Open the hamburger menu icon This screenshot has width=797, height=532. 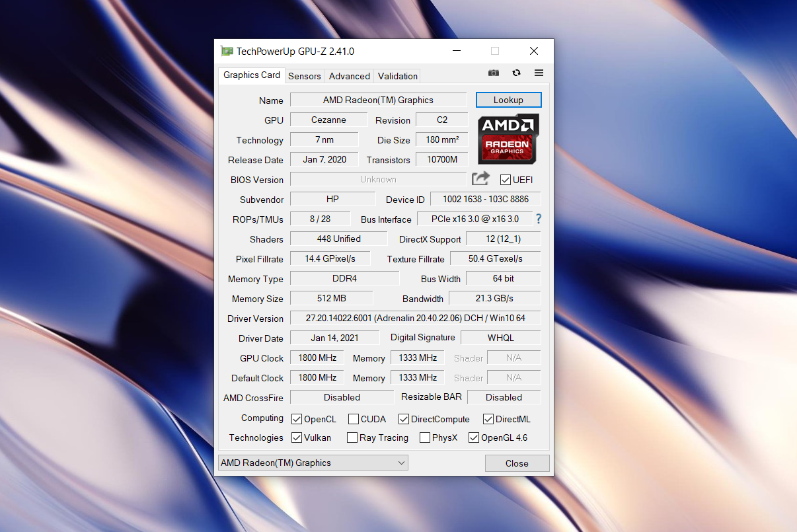[539, 73]
